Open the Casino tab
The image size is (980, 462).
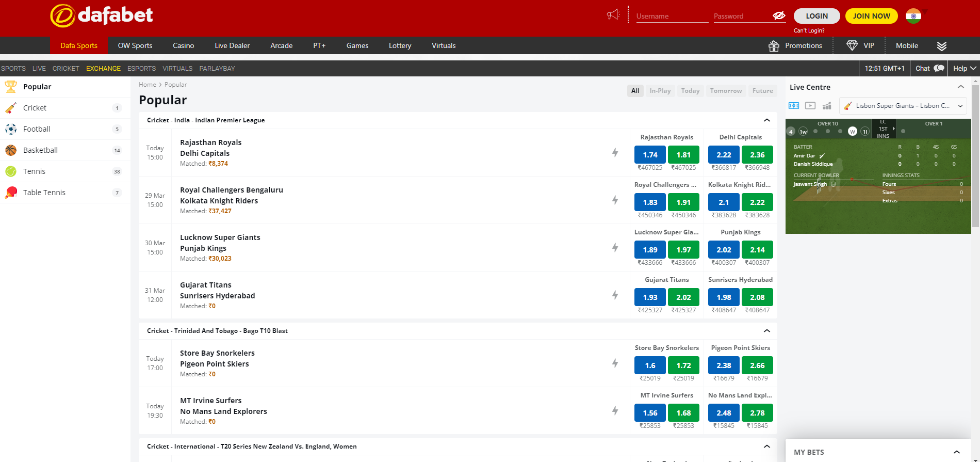[184, 45]
